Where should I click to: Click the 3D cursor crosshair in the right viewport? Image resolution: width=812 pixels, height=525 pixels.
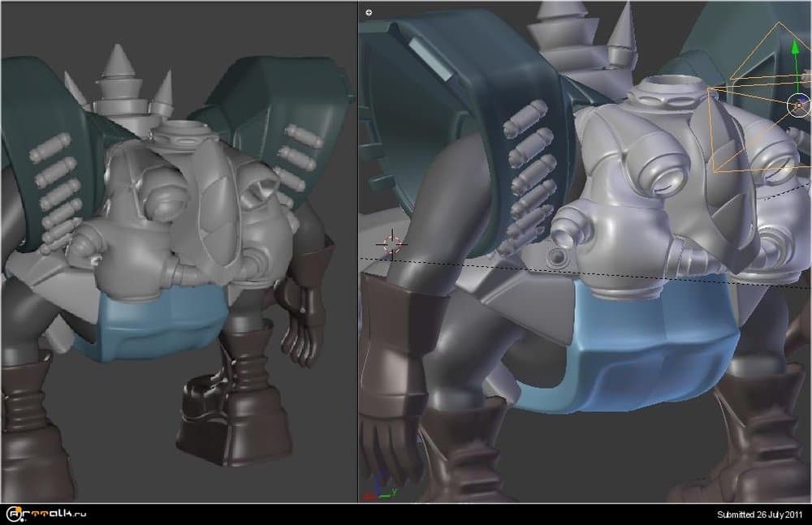point(391,243)
